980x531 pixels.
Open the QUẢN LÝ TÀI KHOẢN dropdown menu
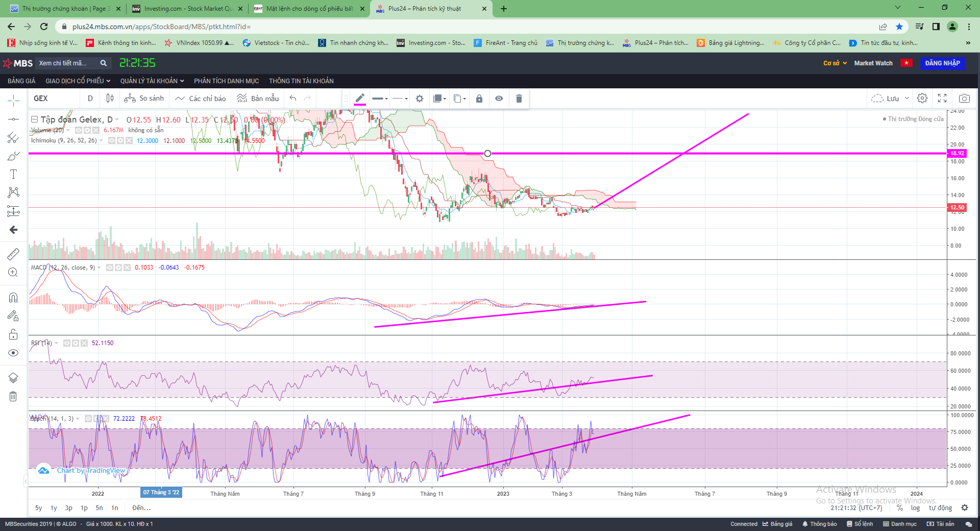click(152, 81)
